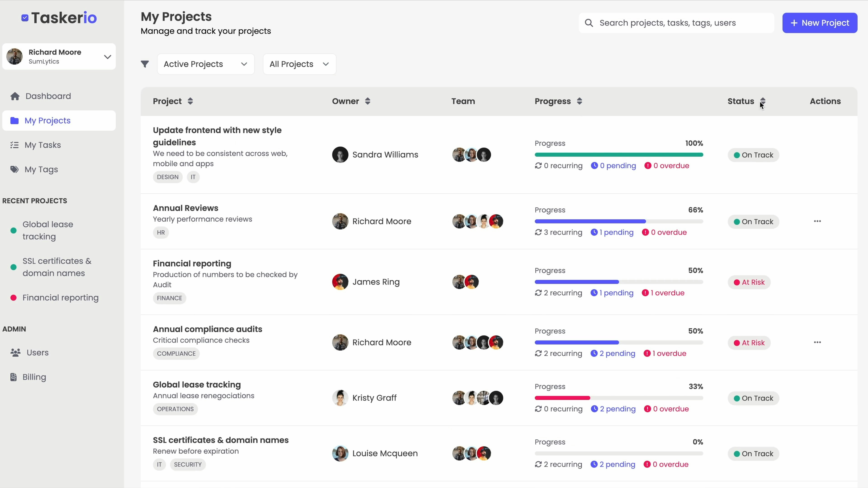This screenshot has height=488, width=868.
Task: Open actions ellipsis for Annual Reviews
Action: click(817, 221)
